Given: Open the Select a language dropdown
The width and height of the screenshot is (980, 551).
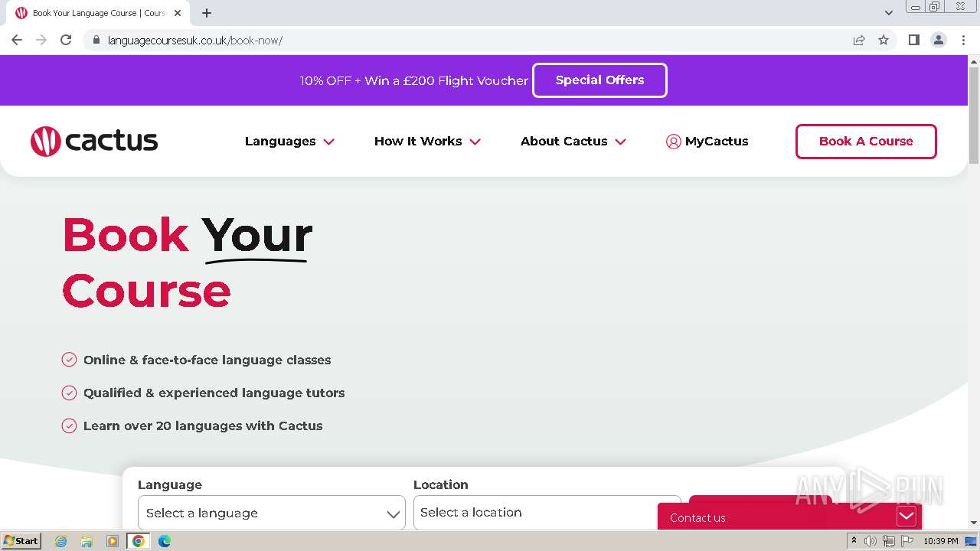Looking at the screenshot, I should [x=271, y=513].
